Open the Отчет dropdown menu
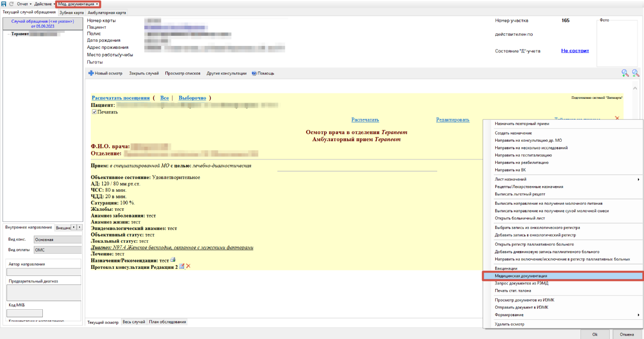Viewport: 644px width, 339px height. click(24, 4)
